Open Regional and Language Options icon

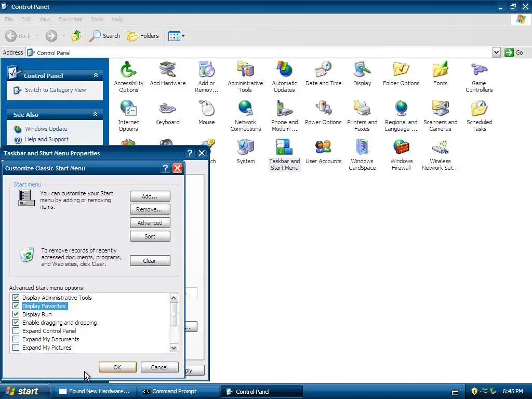pos(401,116)
